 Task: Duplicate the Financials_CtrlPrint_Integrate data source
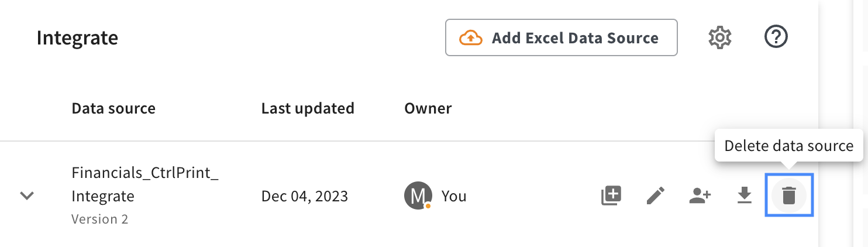(x=611, y=195)
